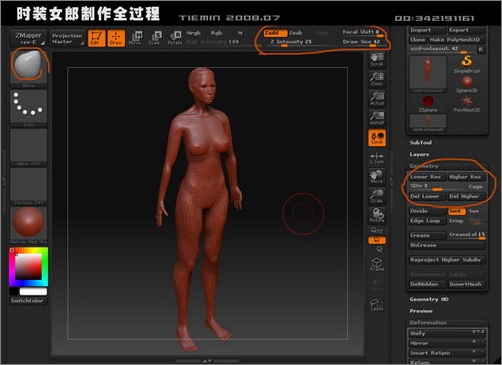Select the top shelf Rotate tool
The image size is (502, 365).
175,38
